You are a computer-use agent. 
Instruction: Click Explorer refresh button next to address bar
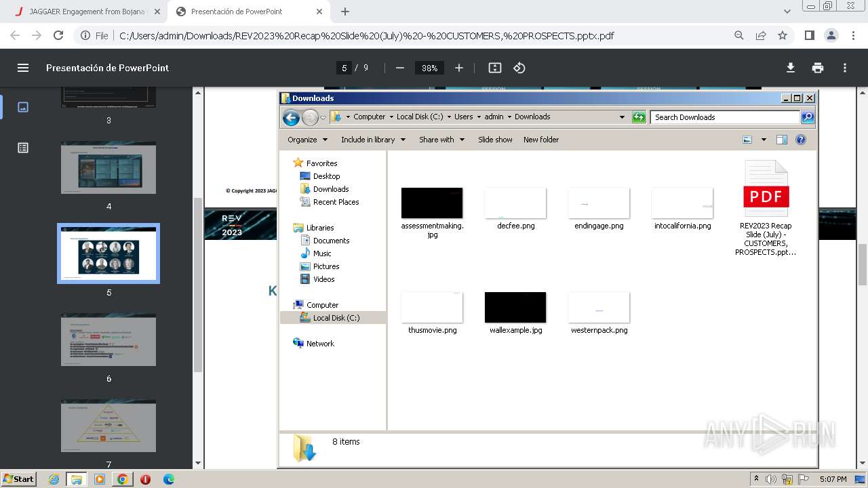639,117
